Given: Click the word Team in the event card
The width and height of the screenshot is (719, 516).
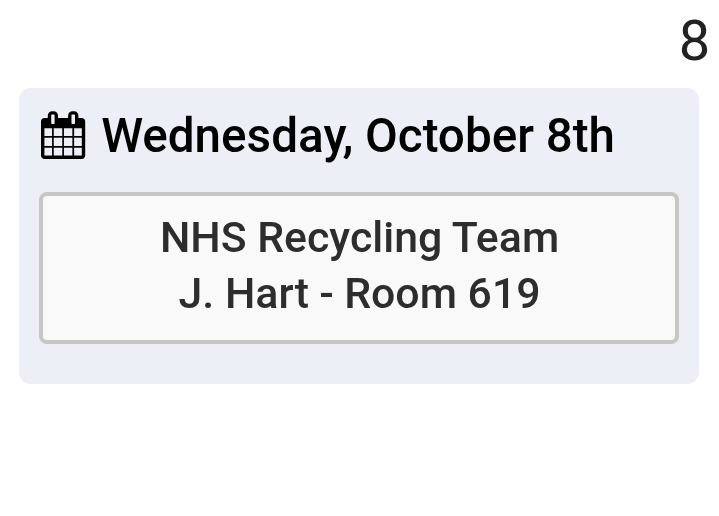Looking at the screenshot, I should point(505,238).
